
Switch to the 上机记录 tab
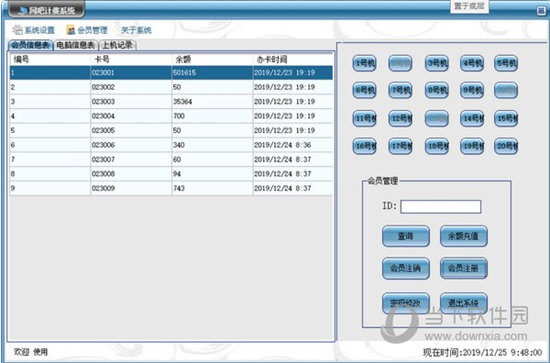118,45
